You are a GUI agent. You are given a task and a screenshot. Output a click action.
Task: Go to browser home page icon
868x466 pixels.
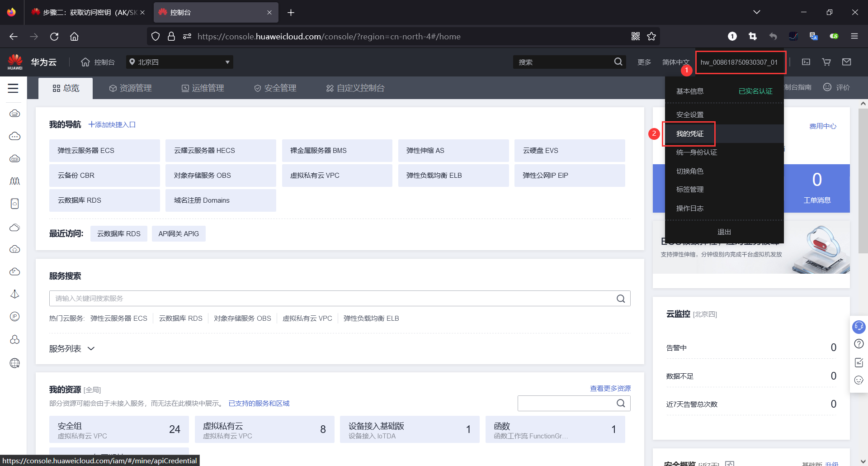pos(75,37)
